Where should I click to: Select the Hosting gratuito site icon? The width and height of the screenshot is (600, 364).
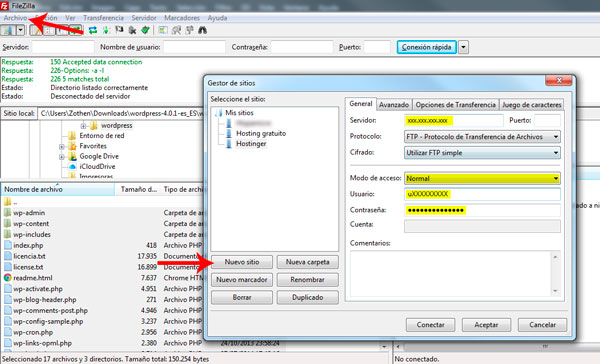pos(229,133)
